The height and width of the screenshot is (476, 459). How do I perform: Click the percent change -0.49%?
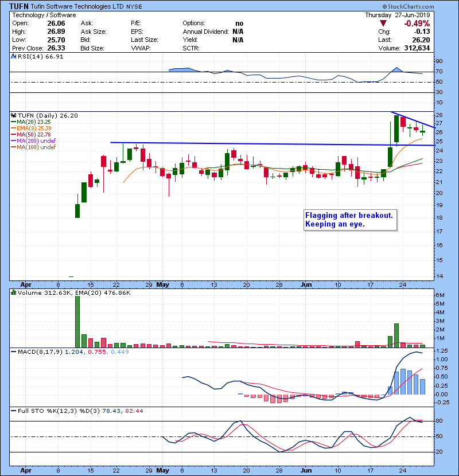pyautogui.click(x=417, y=24)
